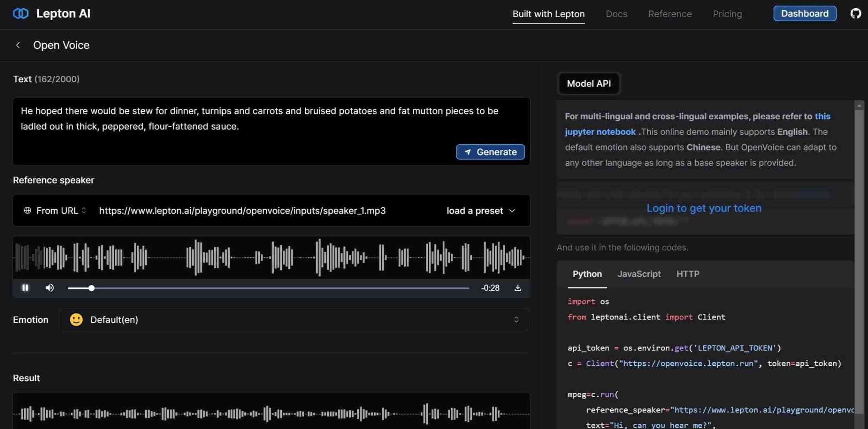This screenshot has height=429, width=868.
Task: Click into the text input area
Action: 271,131
